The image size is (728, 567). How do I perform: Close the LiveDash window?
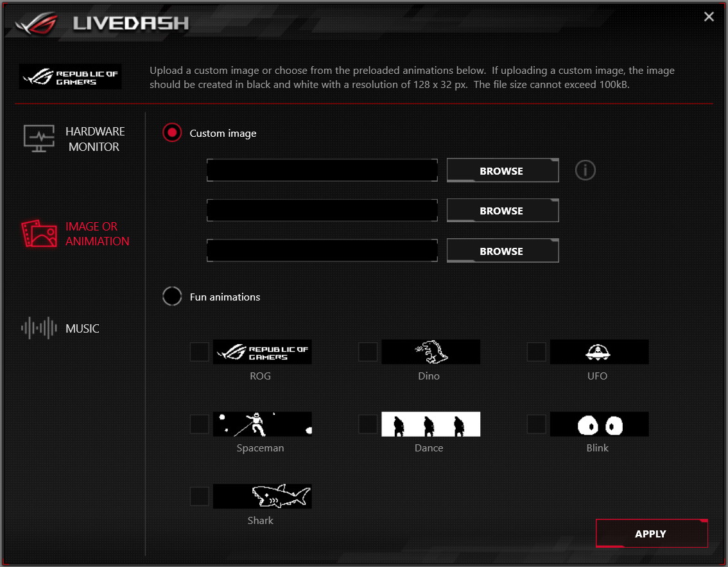709,17
